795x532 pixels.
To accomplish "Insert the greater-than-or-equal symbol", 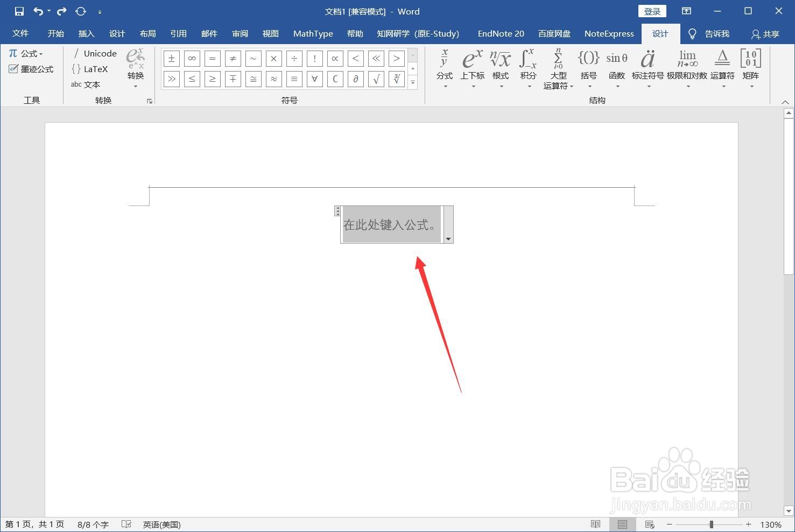I will pyautogui.click(x=212, y=79).
